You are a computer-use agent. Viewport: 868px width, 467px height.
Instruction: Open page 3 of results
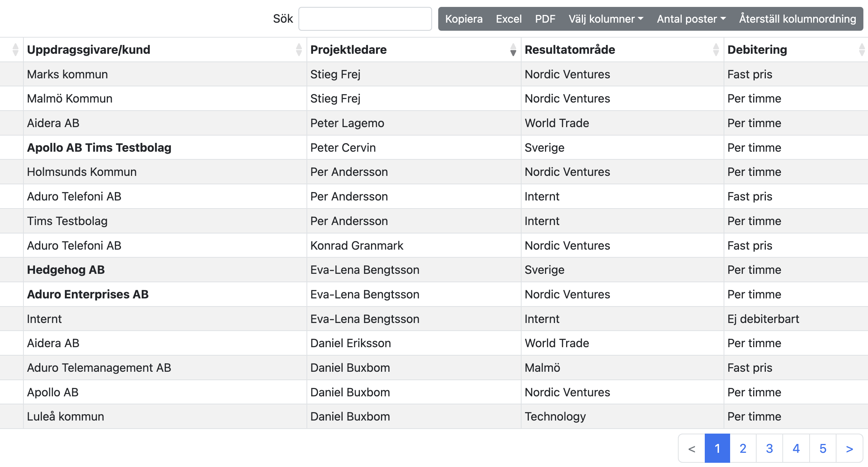[x=769, y=449]
